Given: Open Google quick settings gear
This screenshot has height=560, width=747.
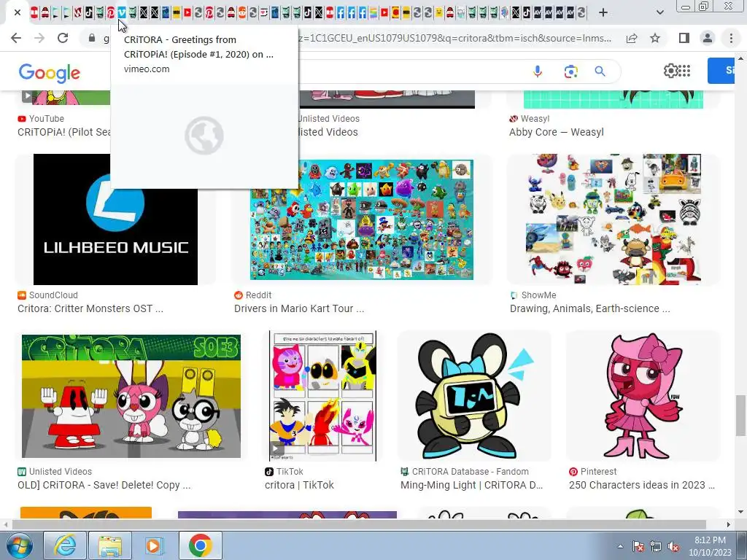Looking at the screenshot, I should 670,71.
